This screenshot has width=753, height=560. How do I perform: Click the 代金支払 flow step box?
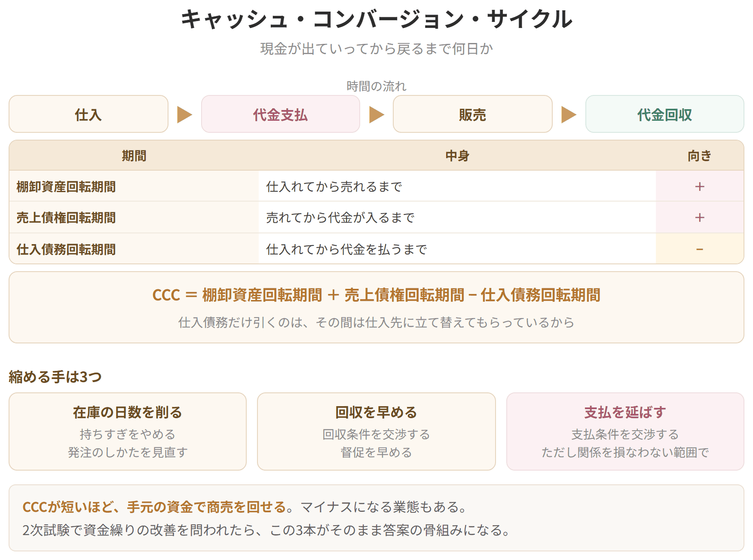pos(281,114)
